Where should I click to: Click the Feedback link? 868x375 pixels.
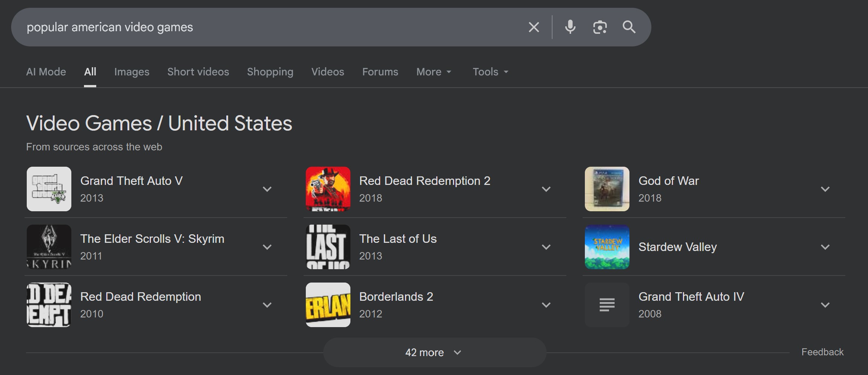click(822, 352)
